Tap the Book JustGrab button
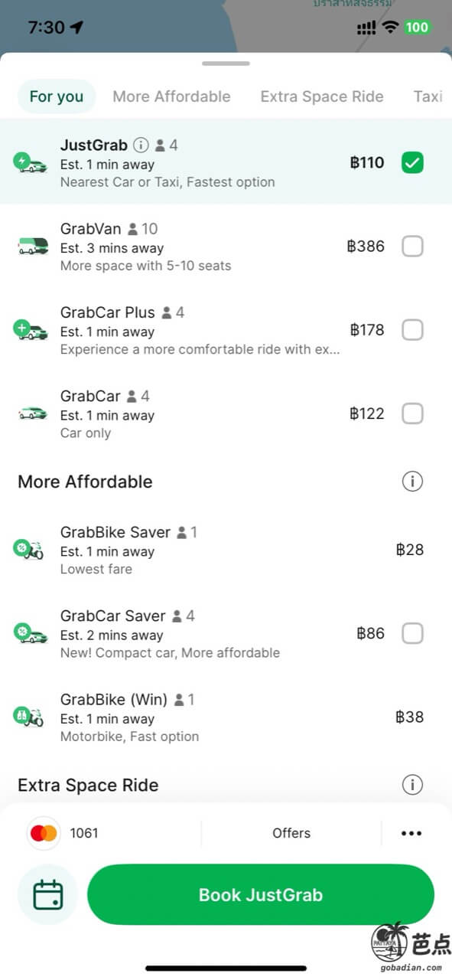 (x=261, y=894)
